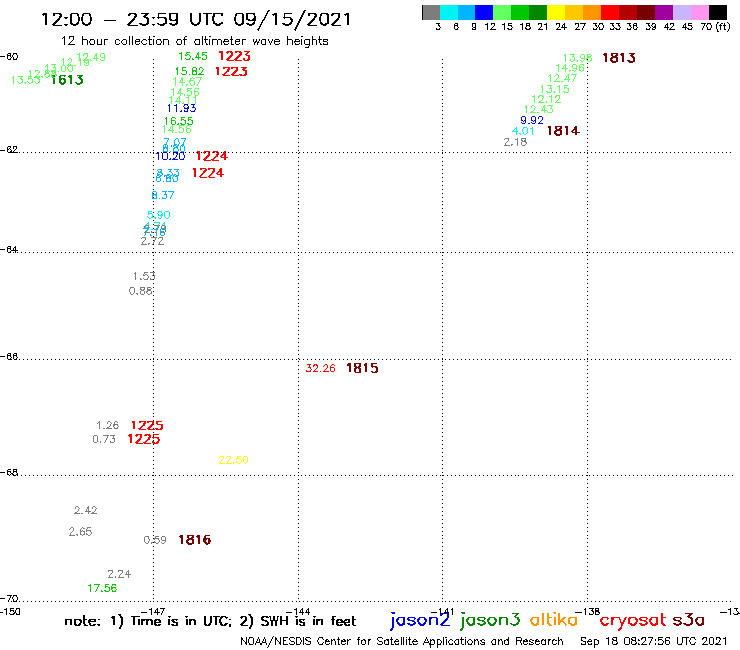Click the 1813 time label
740x650 pixels.
619,58
